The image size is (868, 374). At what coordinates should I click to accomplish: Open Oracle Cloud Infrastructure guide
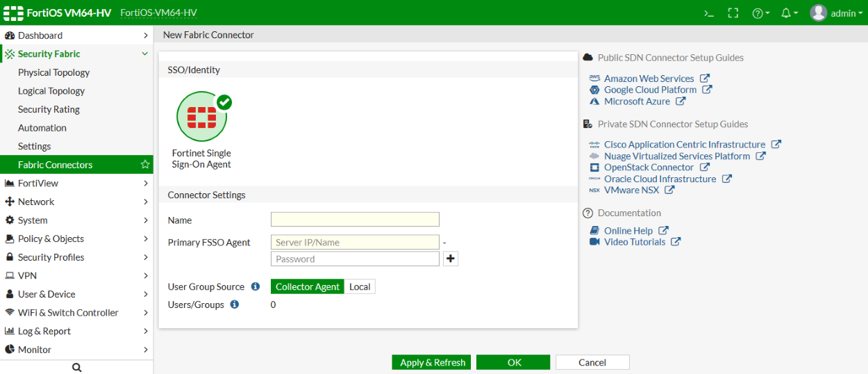(660, 179)
